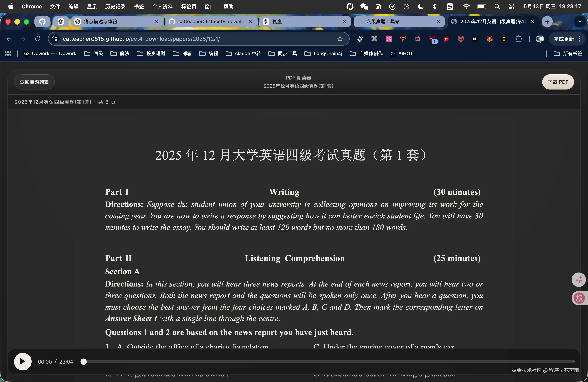The height and width of the screenshot is (382, 588).
Task: Open the LangChain4j bookmark folder
Action: coord(323,53)
